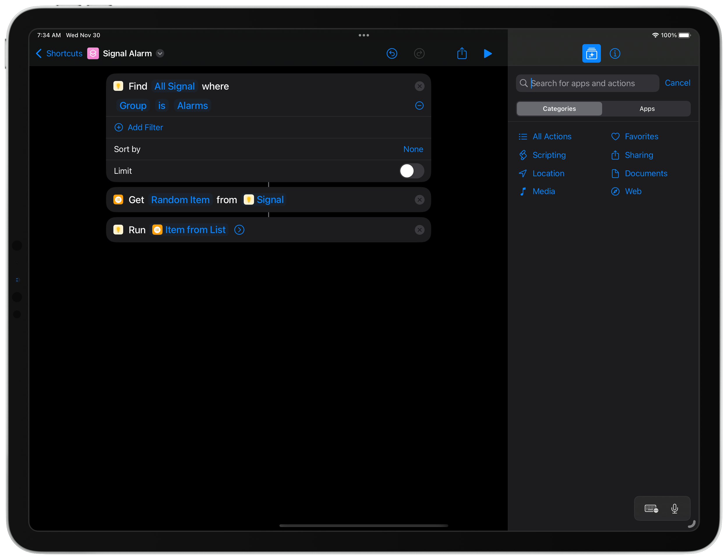
Task: Expand the Signal Alarm title dropdown
Action: (x=160, y=53)
